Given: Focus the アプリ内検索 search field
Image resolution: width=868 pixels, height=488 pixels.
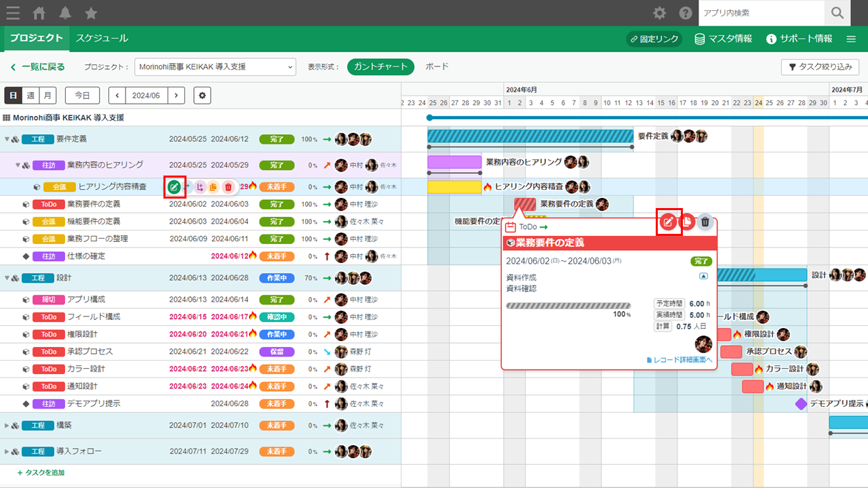Looking at the screenshot, I should 762,13.
